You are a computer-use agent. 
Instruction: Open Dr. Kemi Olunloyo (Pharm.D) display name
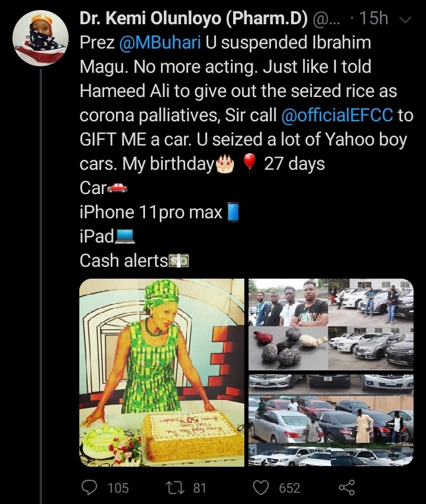pos(194,18)
